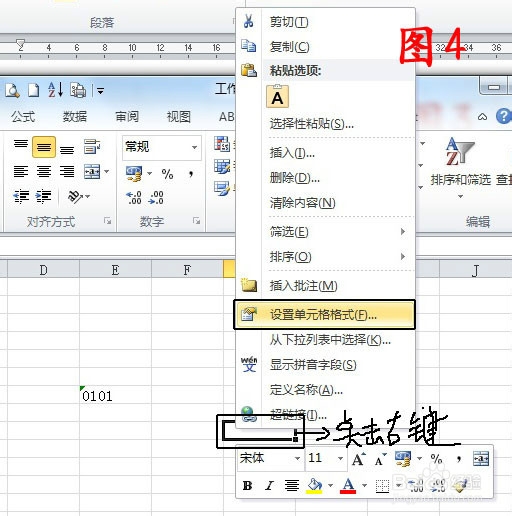This screenshot has height=516, width=512.
Task: Open font size 11 dropdown
Action: click(340, 459)
